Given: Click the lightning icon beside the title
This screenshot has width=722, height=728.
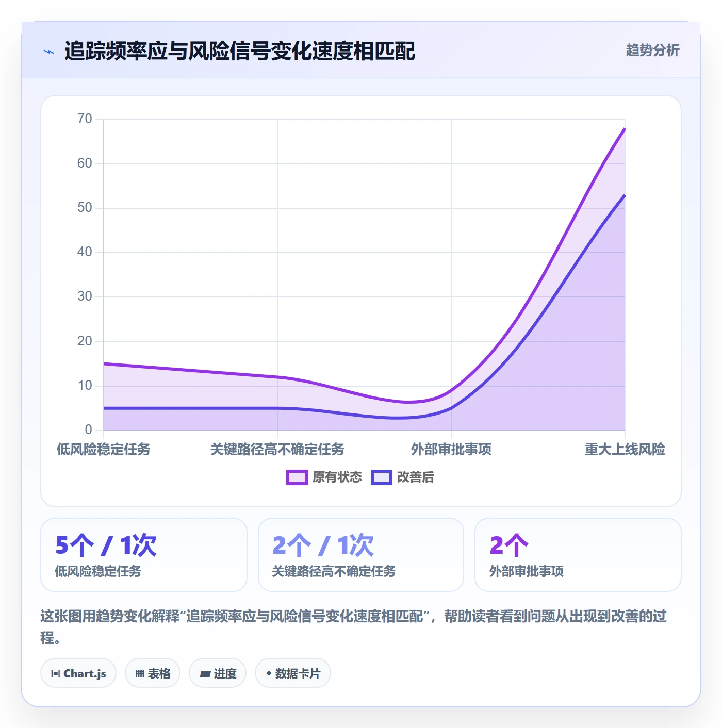Looking at the screenshot, I should click(49, 52).
